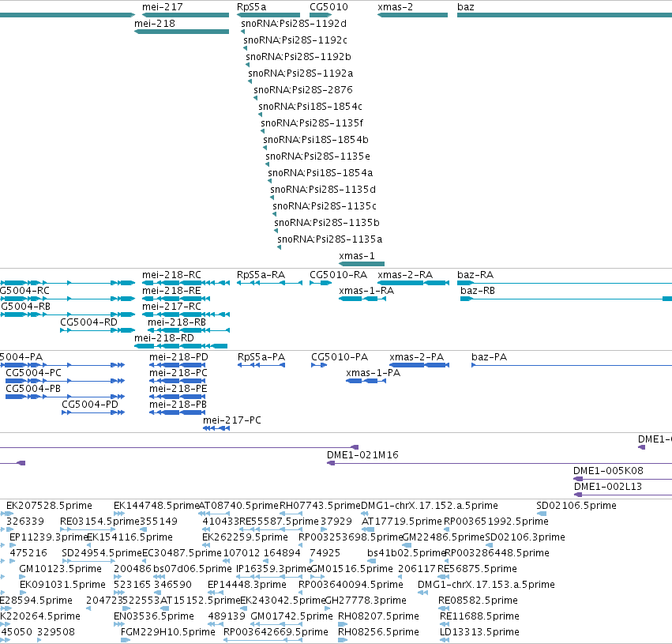Screen dimensions: 672x644
Task: Click LD13313.5prime EST label
Action: click(x=479, y=632)
